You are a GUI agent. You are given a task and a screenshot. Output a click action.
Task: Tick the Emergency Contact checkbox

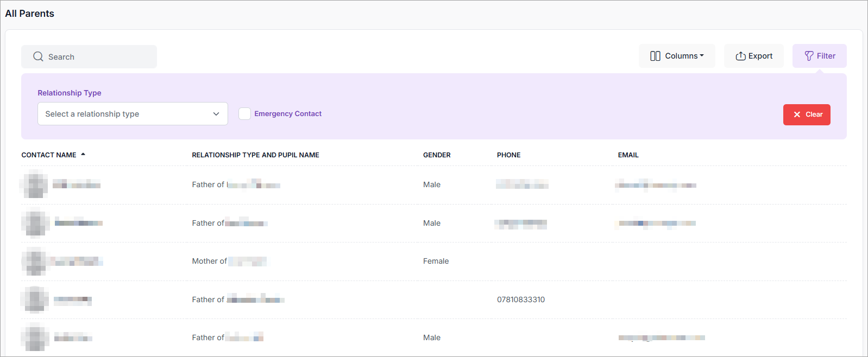(244, 113)
